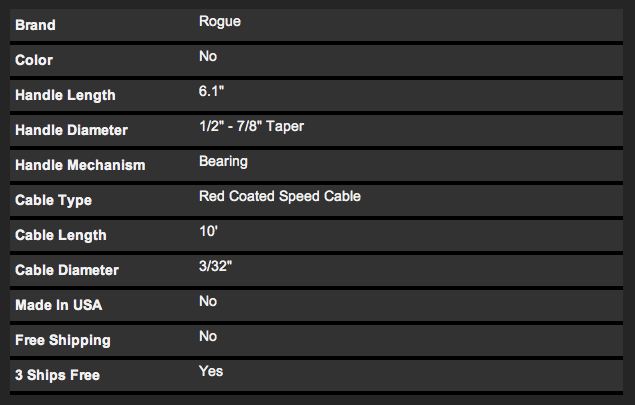
Task: Click the Cable Length label
Action: pos(61,235)
